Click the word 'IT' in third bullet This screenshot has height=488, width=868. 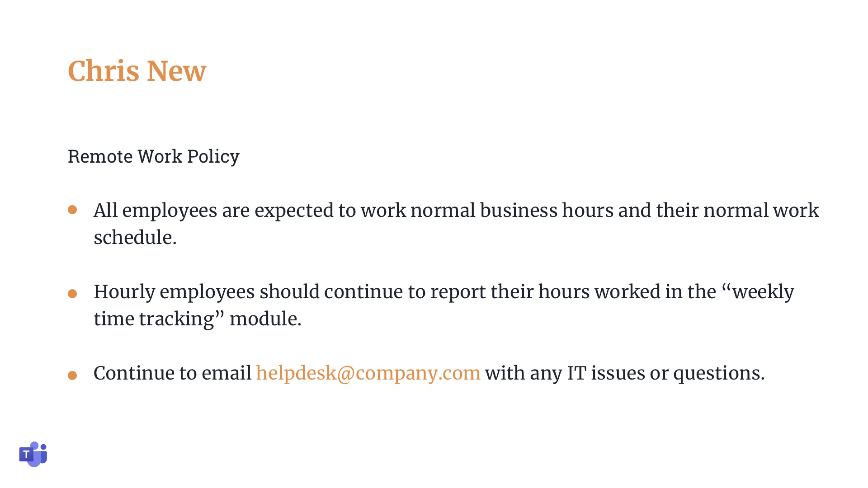pos(576,373)
